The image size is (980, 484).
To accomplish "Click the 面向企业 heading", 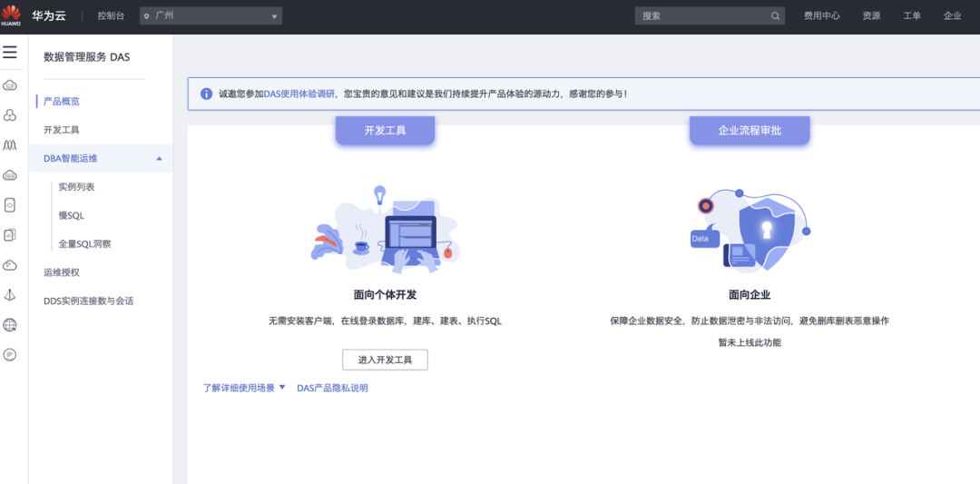I will coord(750,295).
